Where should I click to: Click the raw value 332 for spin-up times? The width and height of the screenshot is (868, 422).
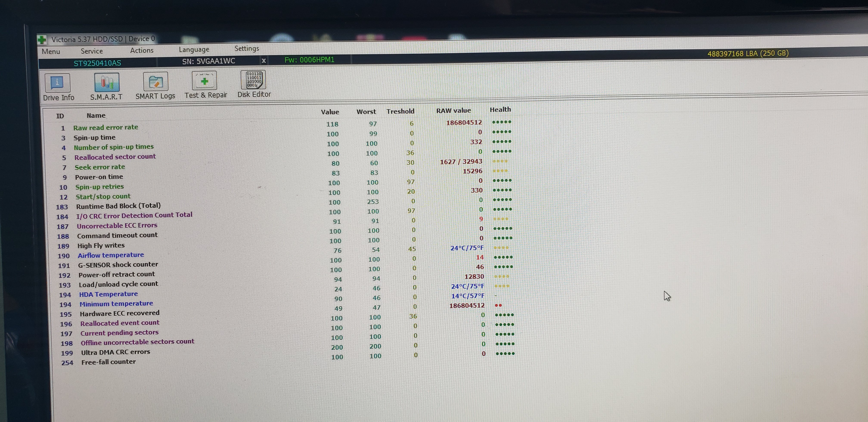tap(476, 142)
